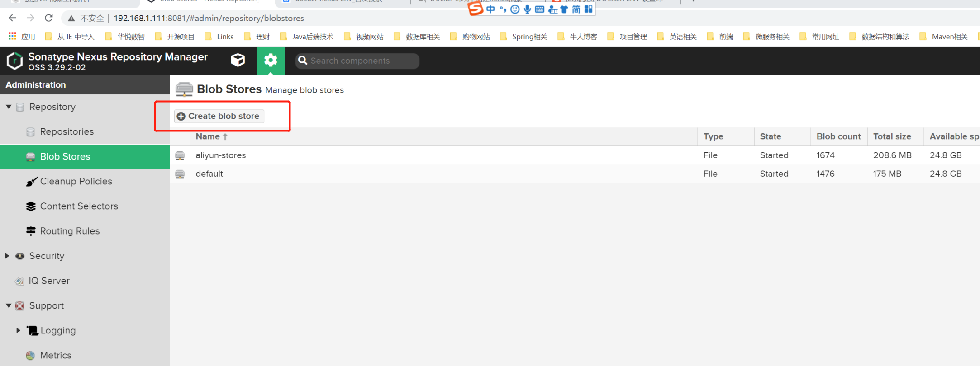This screenshot has width=980, height=366.
Task: Click the Blob Stores sidebar icon
Action: point(30,157)
